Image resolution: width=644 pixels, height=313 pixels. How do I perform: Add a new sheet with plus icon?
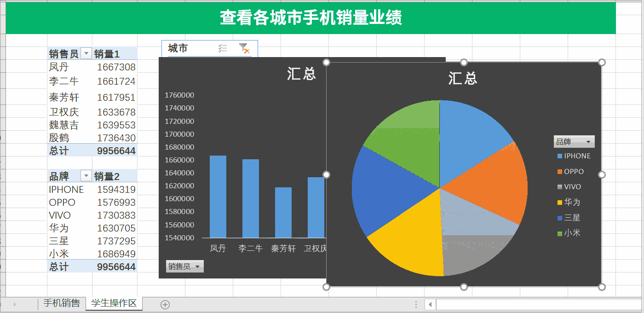[165, 304]
